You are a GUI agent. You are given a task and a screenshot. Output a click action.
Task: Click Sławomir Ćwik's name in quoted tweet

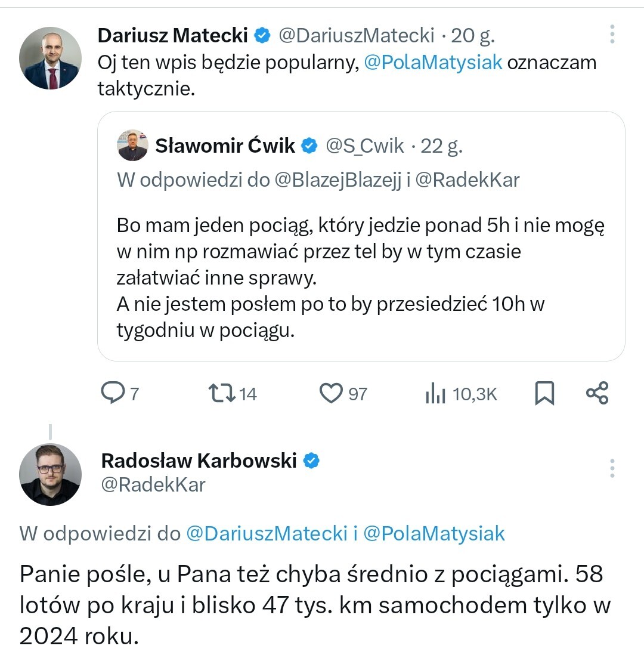tap(225, 146)
